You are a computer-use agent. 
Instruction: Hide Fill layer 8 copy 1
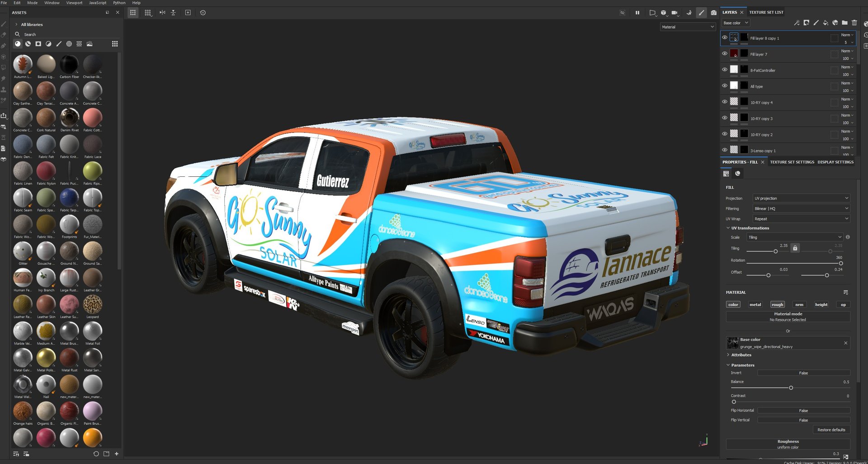tap(725, 38)
